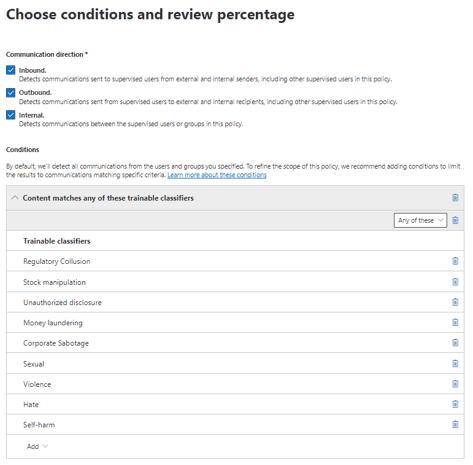473x465 pixels.
Task: Click trash icon beside Any of these dropdown
Action: click(x=455, y=220)
